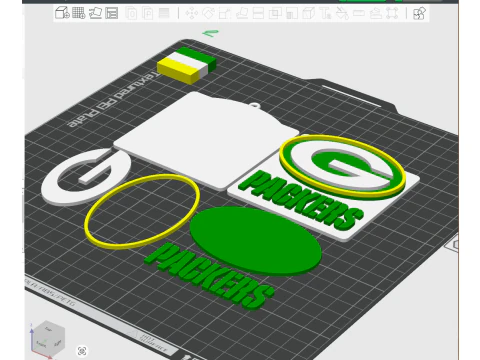Select the Scale tool

(225, 14)
